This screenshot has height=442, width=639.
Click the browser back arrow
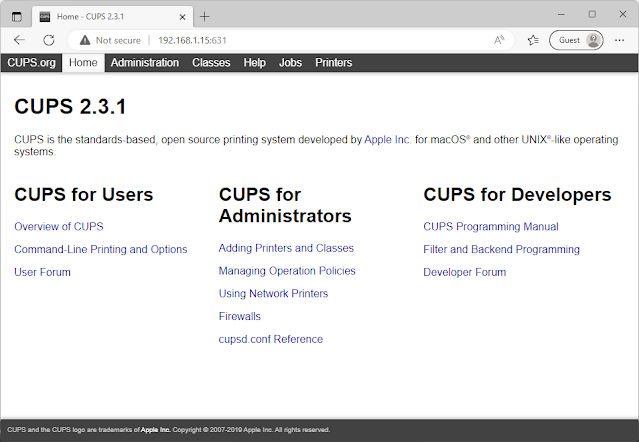click(19, 40)
